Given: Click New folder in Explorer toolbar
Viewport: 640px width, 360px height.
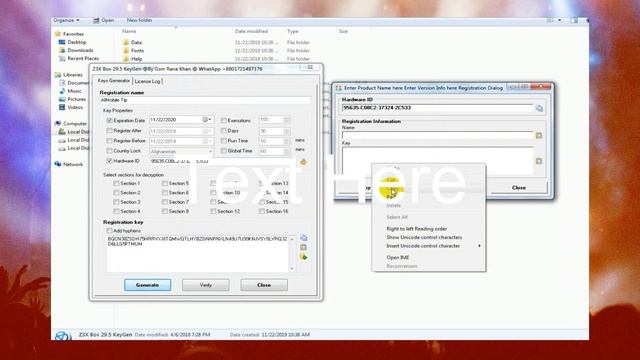Looking at the screenshot, I should click(x=140, y=20).
